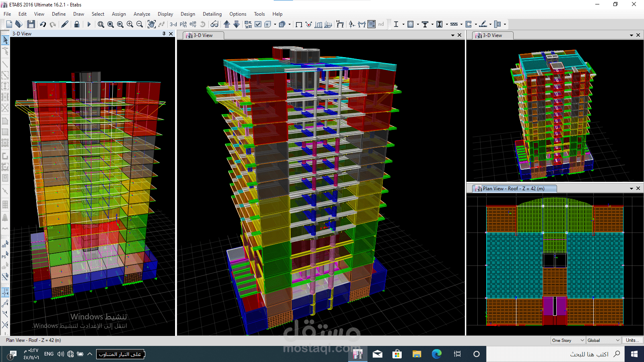The width and height of the screenshot is (644, 362).
Task: Click the Units button
Action: pos(632,340)
